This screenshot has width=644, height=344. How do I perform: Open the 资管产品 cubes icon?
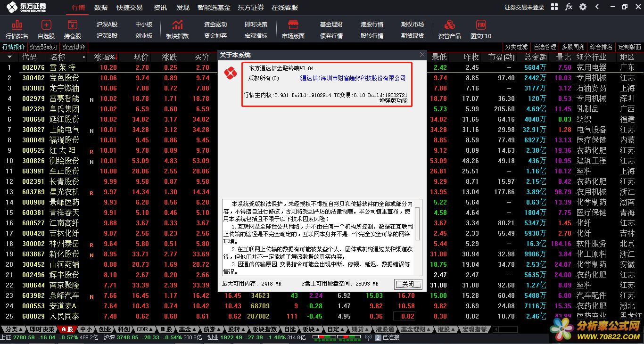[450, 25]
